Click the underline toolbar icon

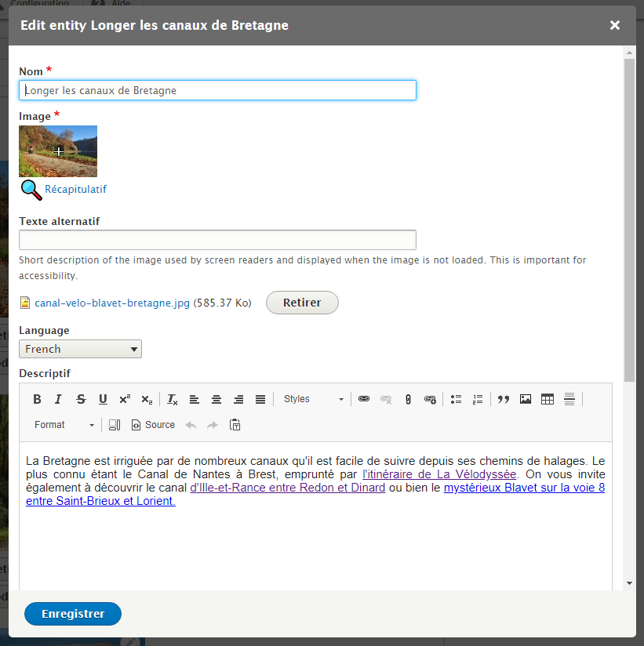point(103,399)
